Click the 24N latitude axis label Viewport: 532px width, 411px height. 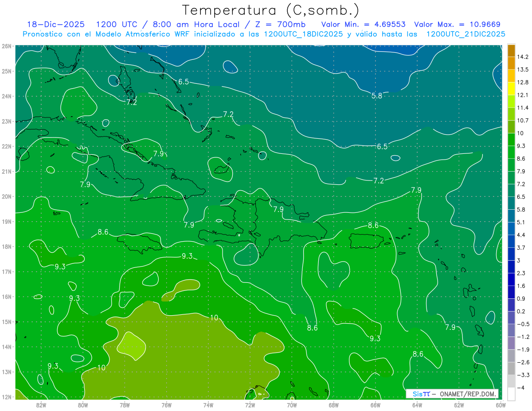pyautogui.click(x=6, y=96)
